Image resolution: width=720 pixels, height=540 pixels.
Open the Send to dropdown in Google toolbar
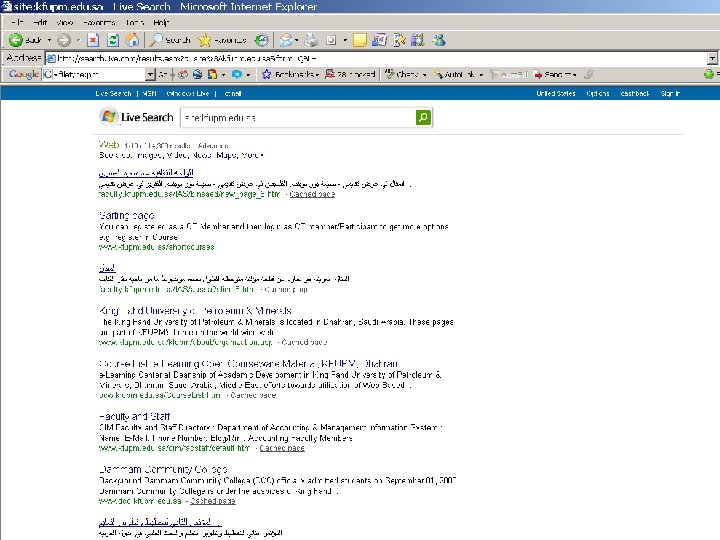pos(555,74)
